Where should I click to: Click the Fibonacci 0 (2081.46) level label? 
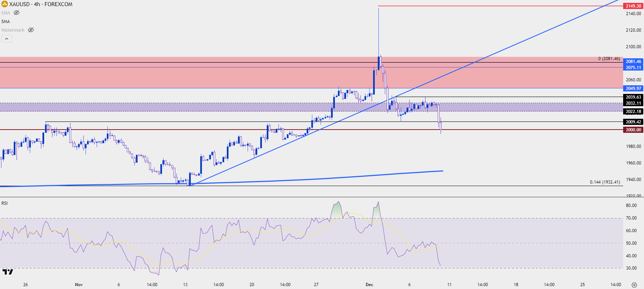tap(609, 59)
